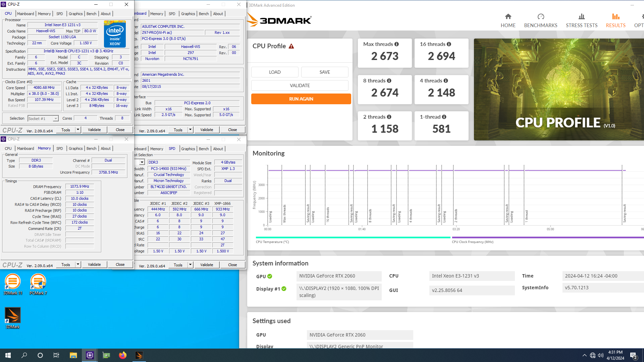Click info icon next to 8 threads
The height and width of the screenshot is (362, 644).
point(389,81)
